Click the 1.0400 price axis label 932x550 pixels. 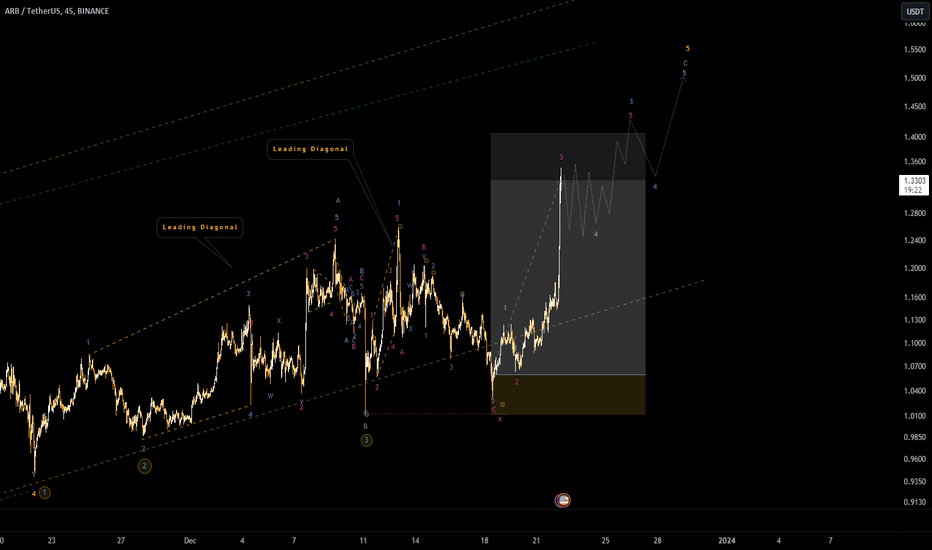tap(915, 391)
